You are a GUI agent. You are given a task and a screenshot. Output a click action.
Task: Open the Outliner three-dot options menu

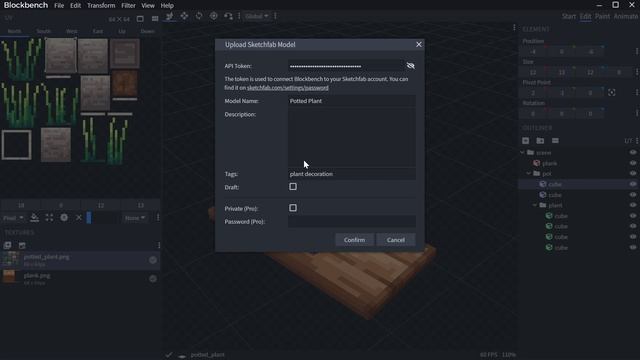[637, 140]
